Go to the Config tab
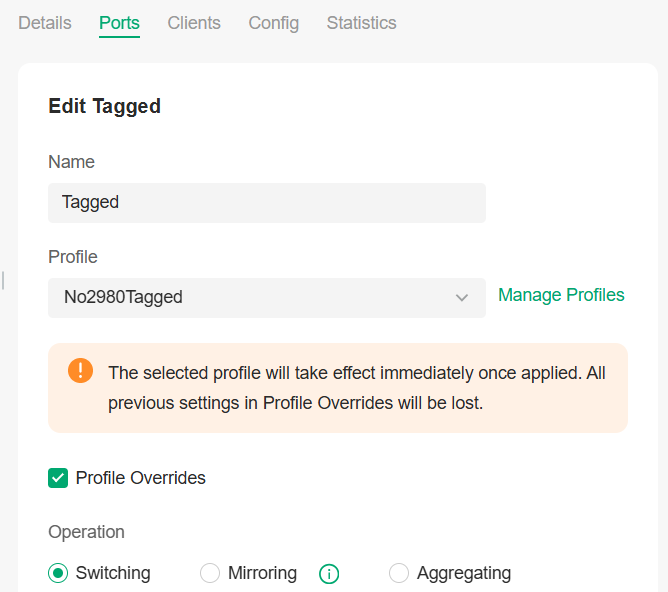Screen dimensions: 668x592 pyautogui.click(x=274, y=23)
